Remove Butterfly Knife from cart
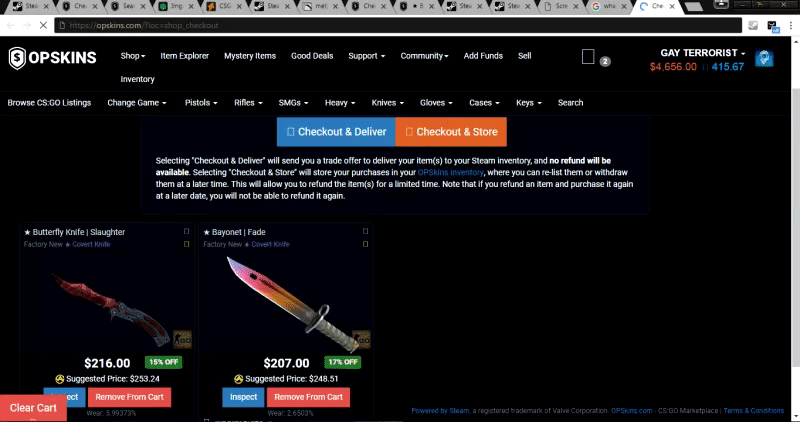The image size is (800, 422). click(130, 397)
